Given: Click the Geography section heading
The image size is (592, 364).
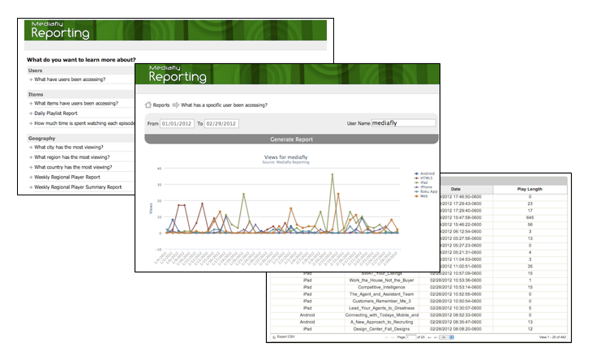Looking at the screenshot, I should pos(41,138).
